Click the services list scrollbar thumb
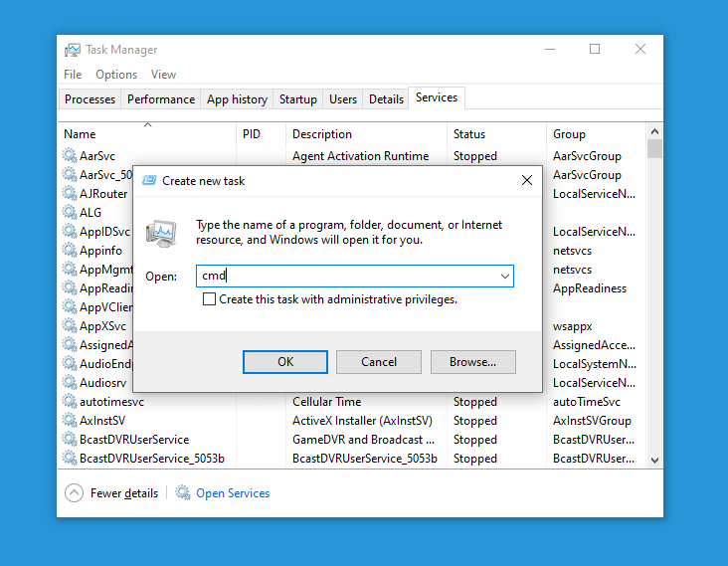Screen dimensions: 728x566 click(x=654, y=149)
